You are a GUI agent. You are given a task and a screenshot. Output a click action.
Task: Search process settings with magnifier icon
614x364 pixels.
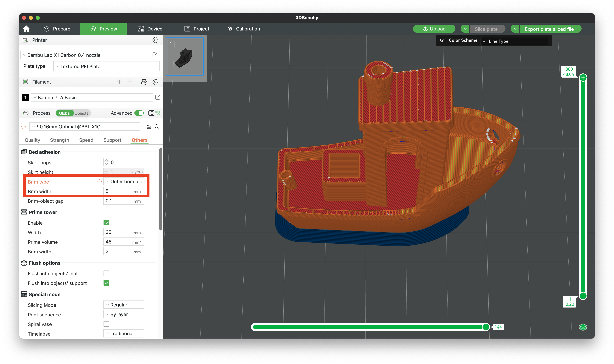pyautogui.click(x=157, y=127)
